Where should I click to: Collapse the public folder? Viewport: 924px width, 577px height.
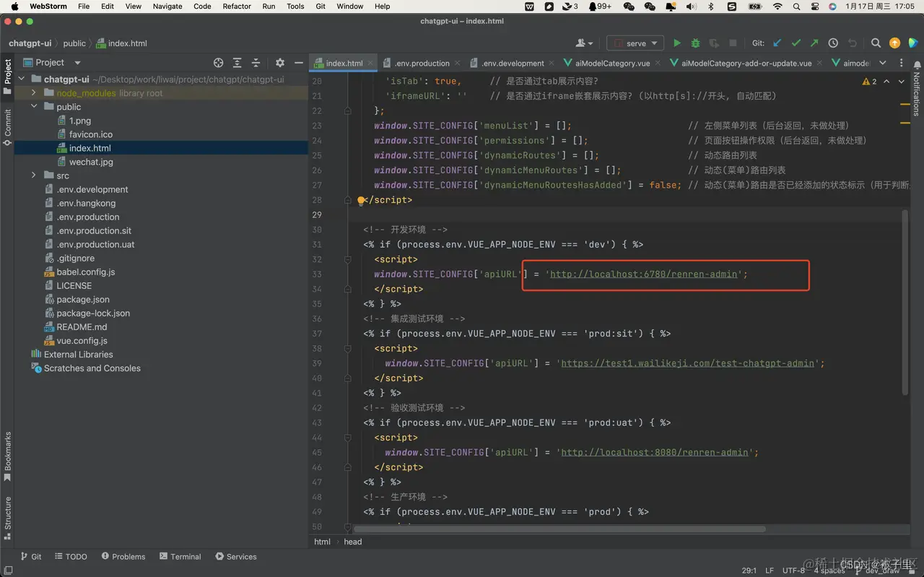(x=34, y=107)
